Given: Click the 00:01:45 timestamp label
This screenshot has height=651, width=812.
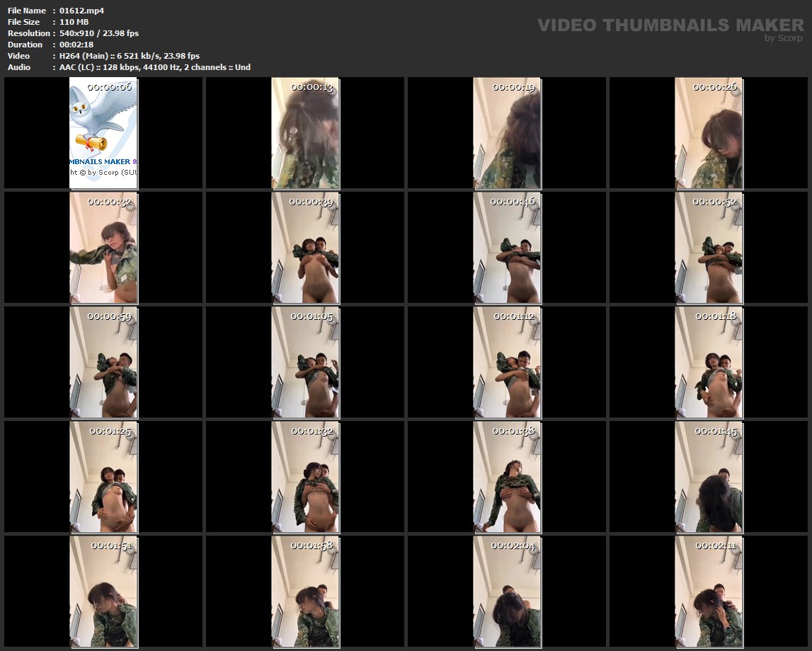Looking at the screenshot, I should tap(716, 431).
